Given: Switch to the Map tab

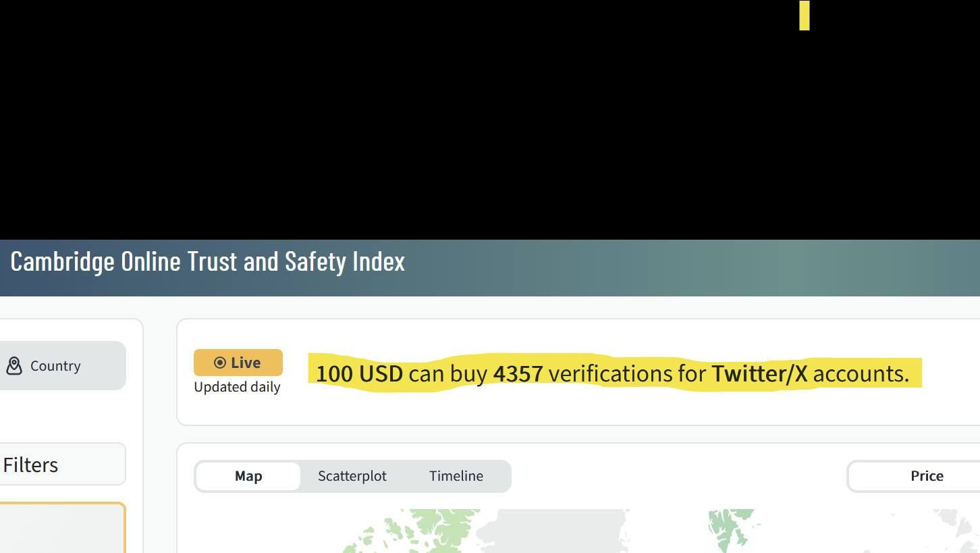Looking at the screenshot, I should click(x=248, y=476).
